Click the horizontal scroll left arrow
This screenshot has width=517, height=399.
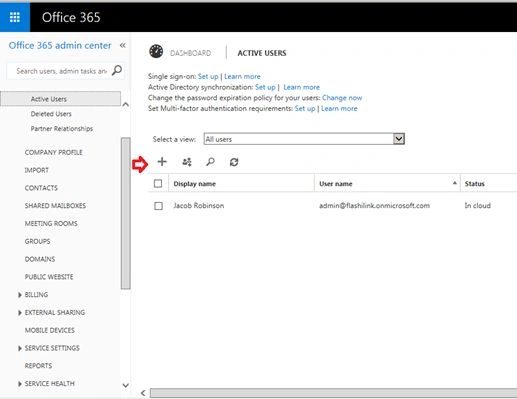pyautogui.click(x=143, y=393)
